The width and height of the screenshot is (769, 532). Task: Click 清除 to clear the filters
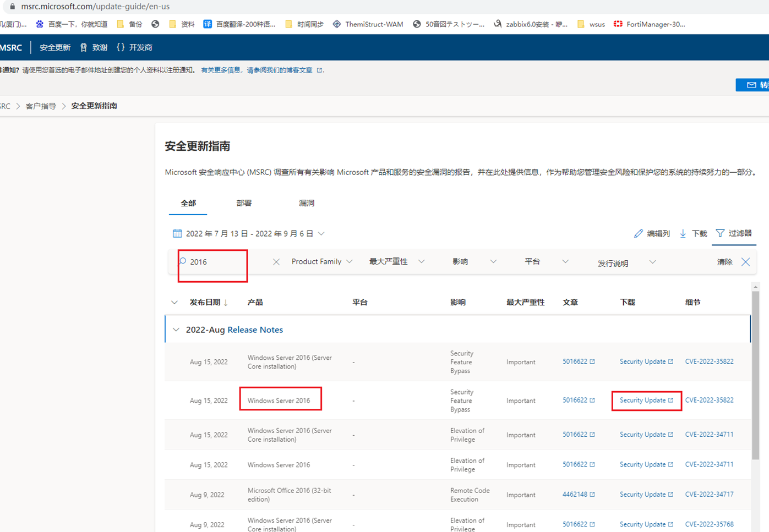coord(724,262)
